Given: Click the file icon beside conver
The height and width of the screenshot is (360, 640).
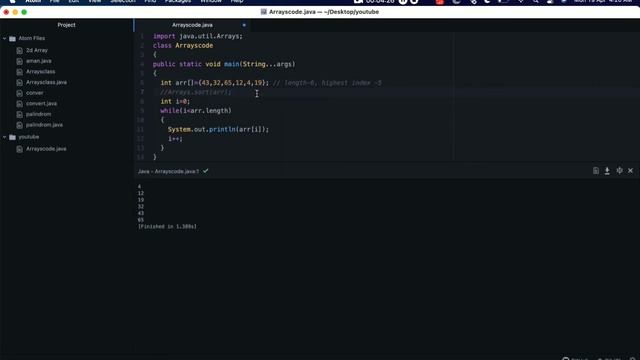Looking at the screenshot, I should [19, 93].
